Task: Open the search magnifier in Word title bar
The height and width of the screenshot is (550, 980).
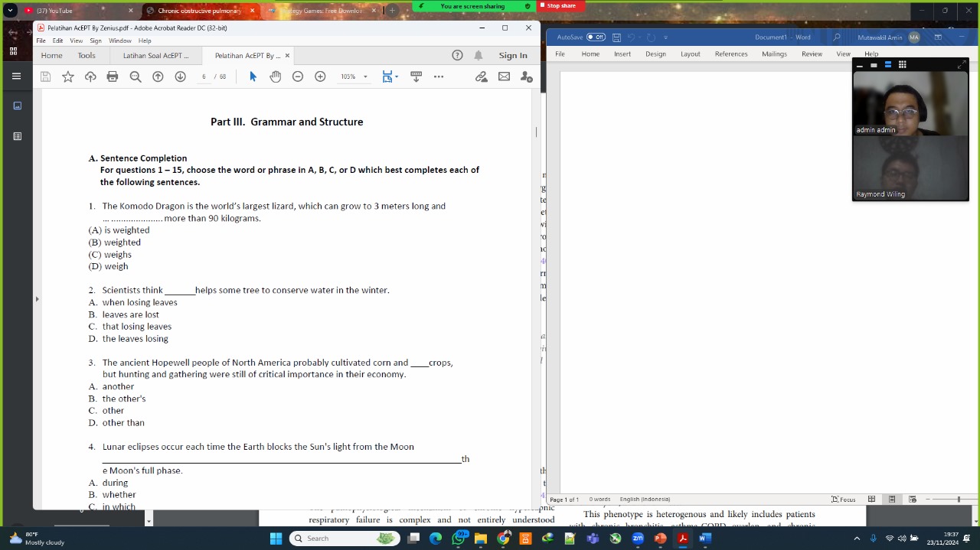Action: [x=837, y=37]
